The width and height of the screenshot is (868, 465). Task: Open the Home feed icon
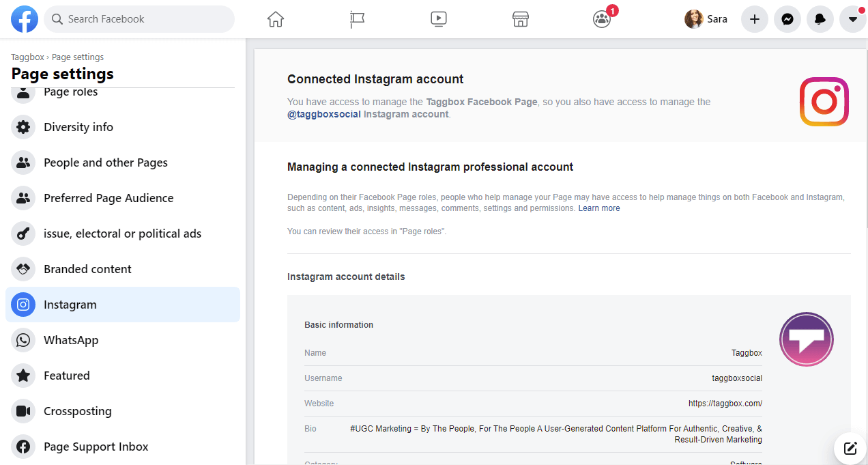[x=275, y=19]
